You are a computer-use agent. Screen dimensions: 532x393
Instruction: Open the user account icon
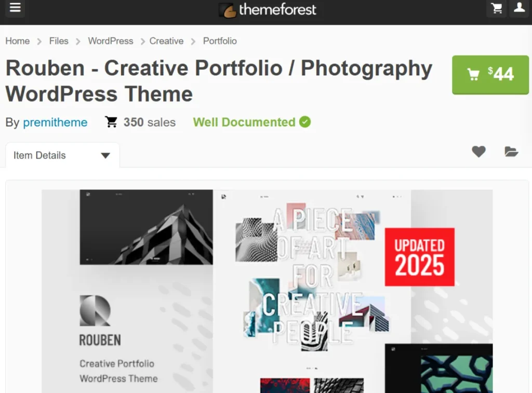[520, 7]
